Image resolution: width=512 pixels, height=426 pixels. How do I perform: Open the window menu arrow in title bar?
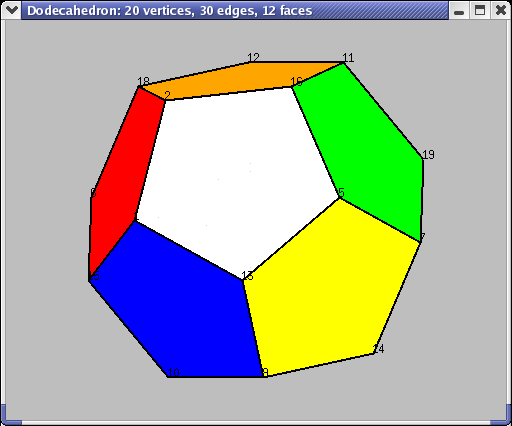point(11,10)
